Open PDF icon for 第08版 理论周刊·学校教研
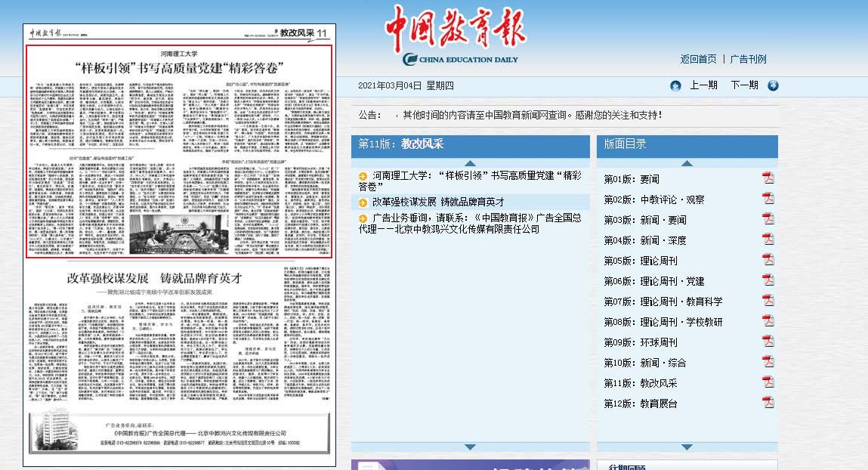 (x=768, y=321)
